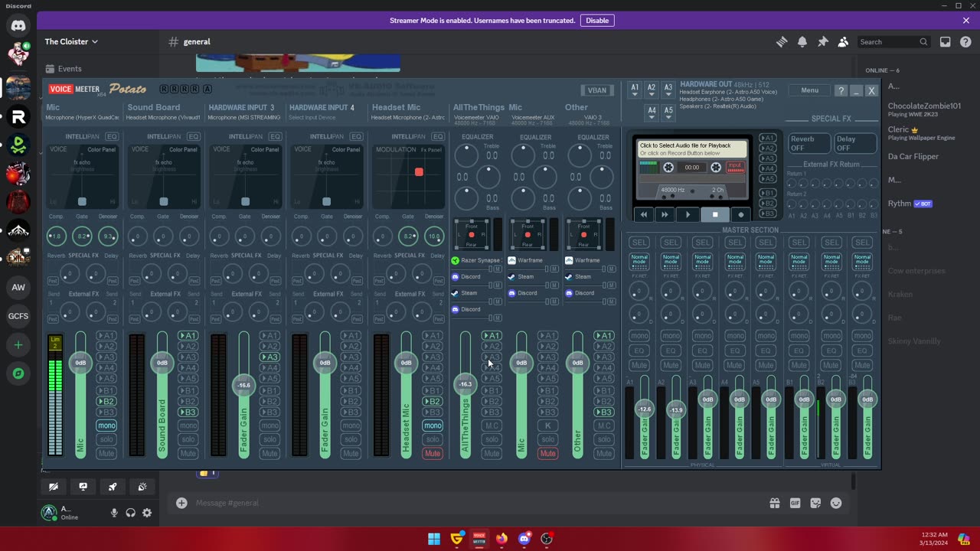Open Discord direct messages home icon
980x551 pixels.
click(18, 25)
